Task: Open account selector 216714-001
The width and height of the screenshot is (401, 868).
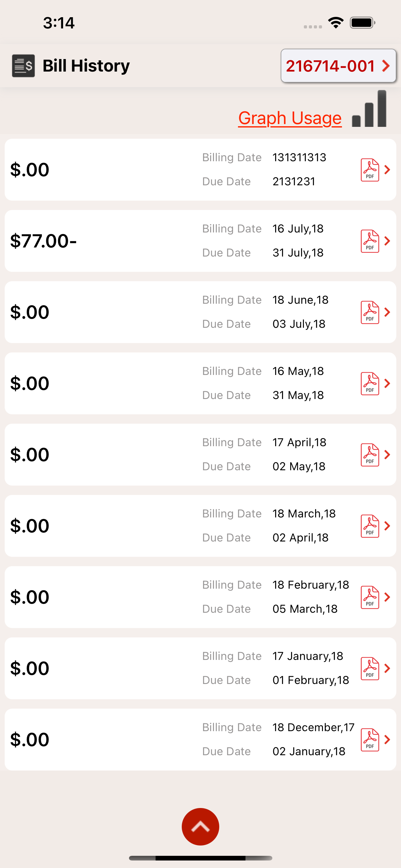Action: (338, 66)
